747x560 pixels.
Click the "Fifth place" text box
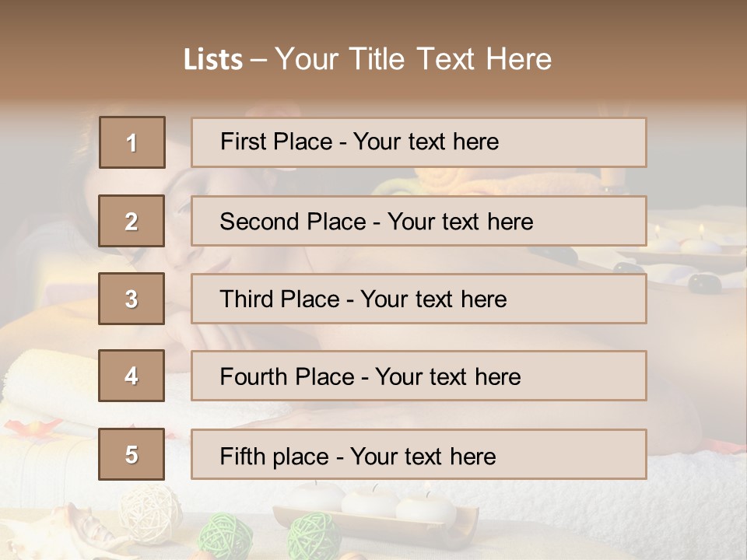419,454
